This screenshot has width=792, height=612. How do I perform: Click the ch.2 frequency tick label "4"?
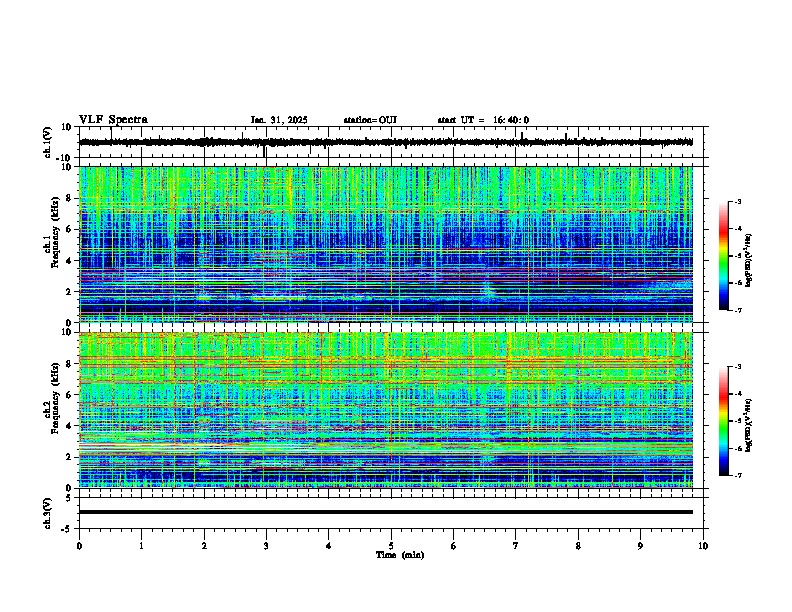coord(69,426)
